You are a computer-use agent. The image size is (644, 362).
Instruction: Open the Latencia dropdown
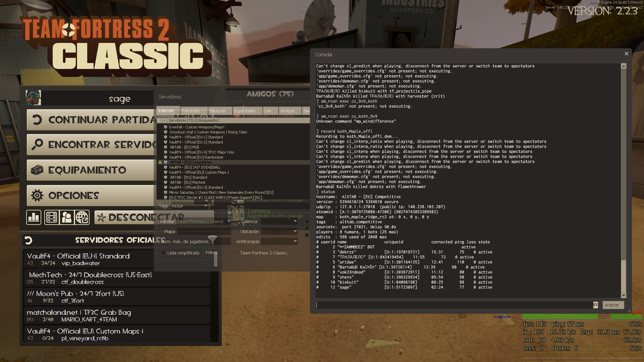pos(279,222)
